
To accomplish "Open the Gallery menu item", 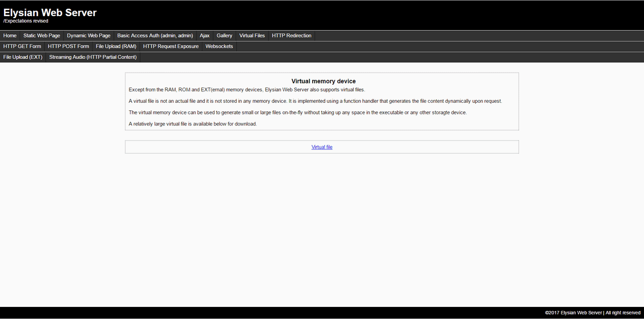I will (225, 36).
